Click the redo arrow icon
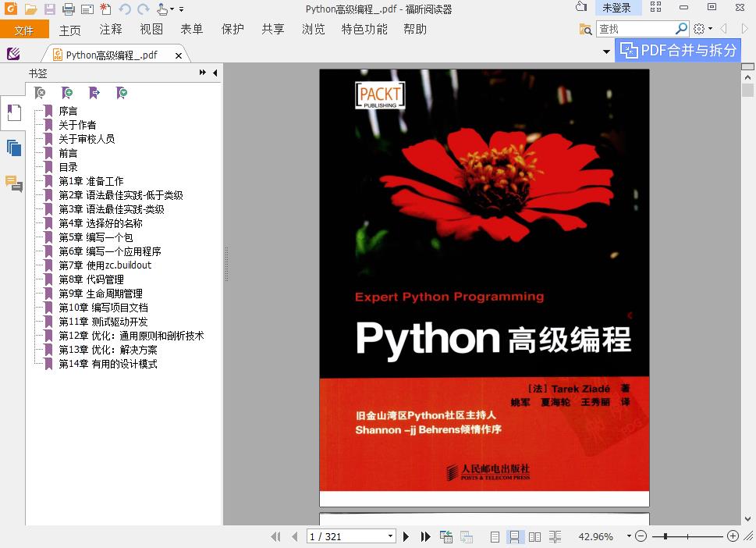The height and width of the screenshot is (548, 756). click(144, 9)
